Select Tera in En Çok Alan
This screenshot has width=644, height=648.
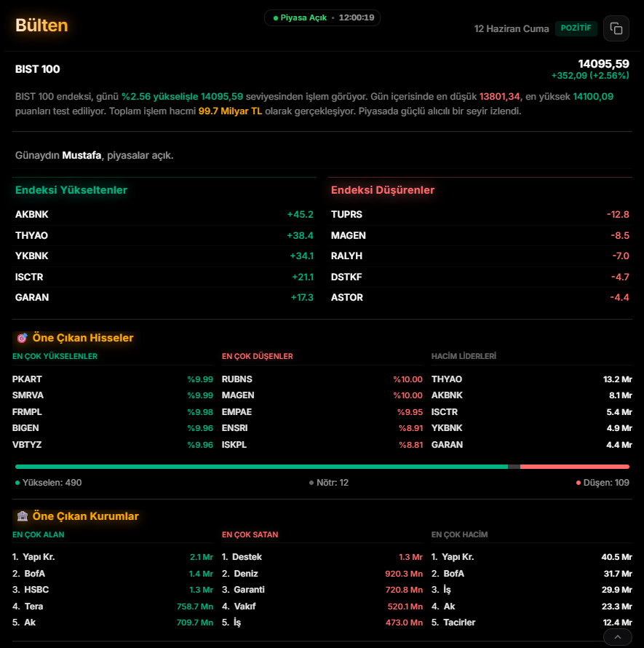[x=113, y=606]
